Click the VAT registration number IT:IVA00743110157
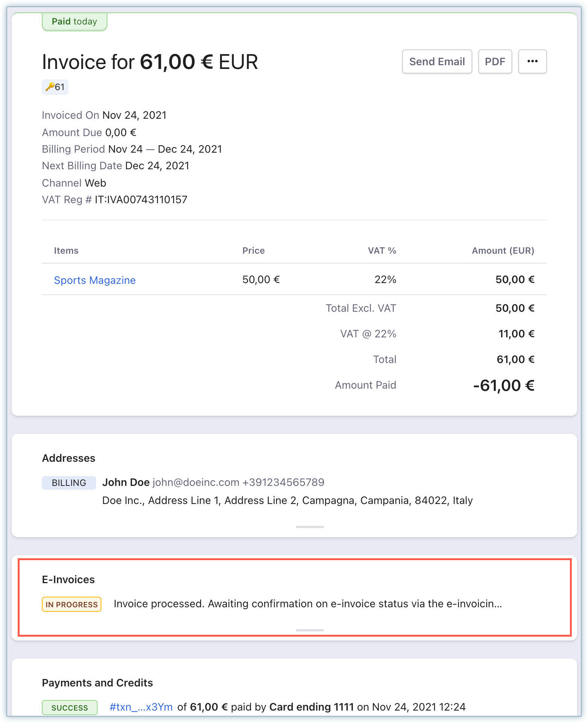This screenshot has width=588, height=723. click(x=141, y=199)
